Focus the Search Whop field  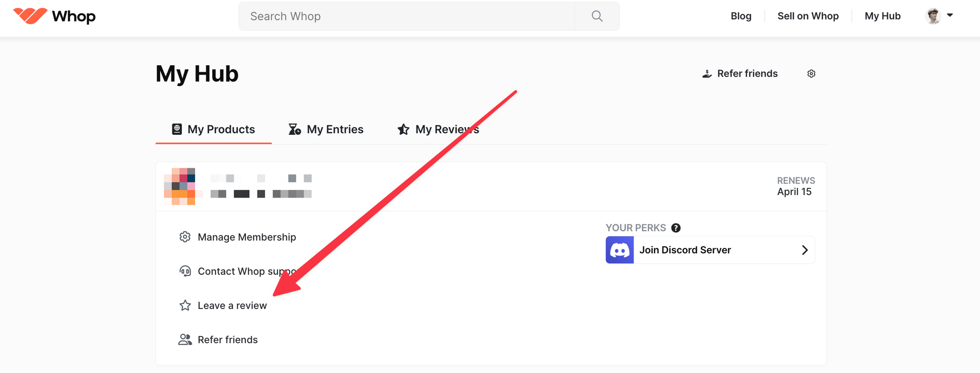tap(407, 16)
